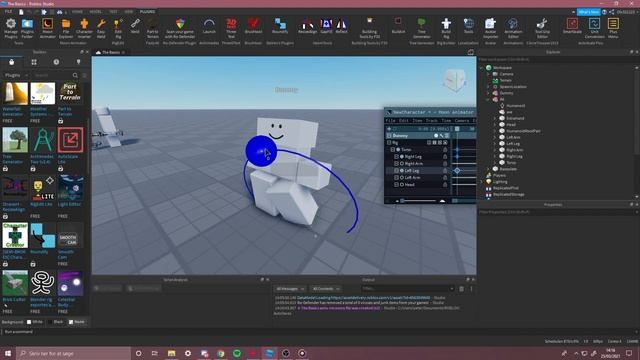Image resolution: width=640 pixels, height=360 pixels.
Task: Open the Unit Conversion plugin
Action: [594, 28]
